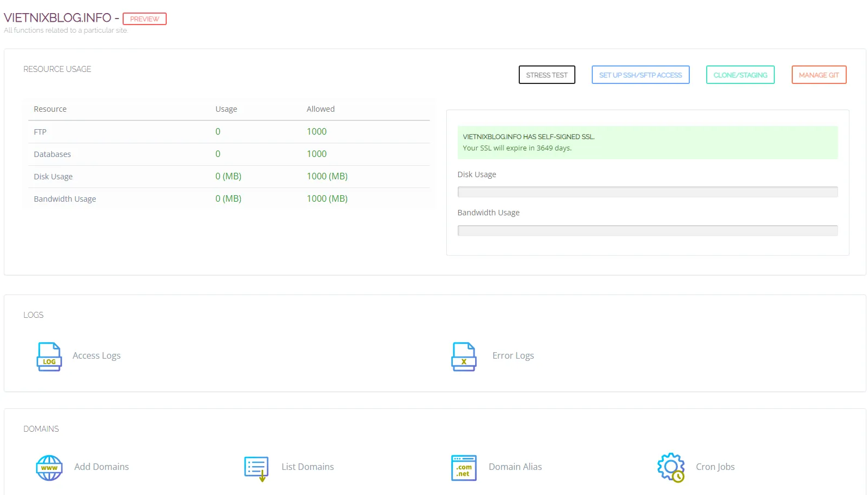Click the Domain Alias .com icon
The height and width of the screenshot is (495, 868).
[x=464, y=468]
